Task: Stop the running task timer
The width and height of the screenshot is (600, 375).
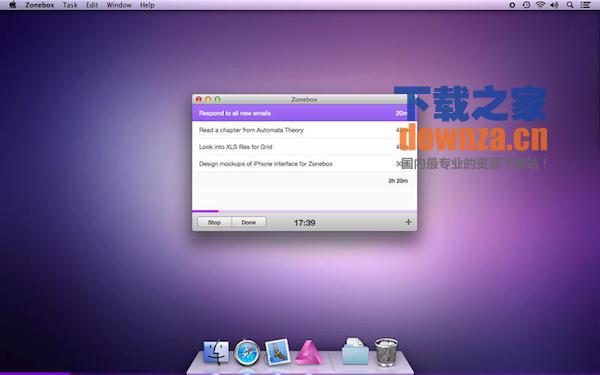Action: coord(214,222)
